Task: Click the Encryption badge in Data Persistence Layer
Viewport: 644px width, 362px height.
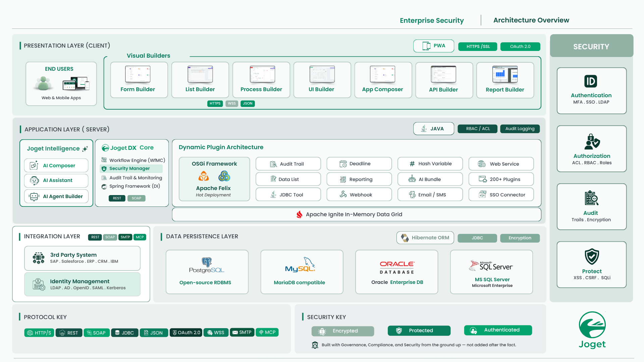Action: (520, 238)
